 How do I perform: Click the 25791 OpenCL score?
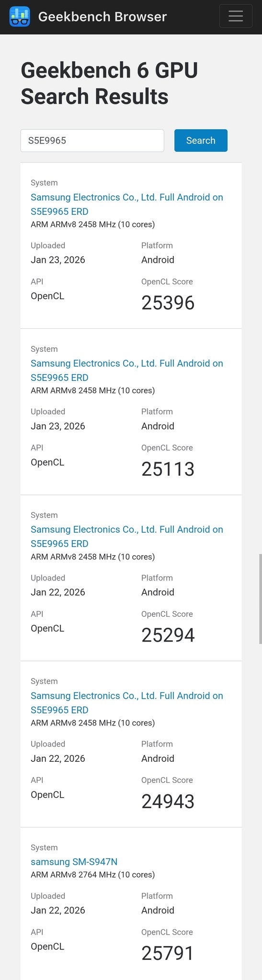(x=168, y=953)
